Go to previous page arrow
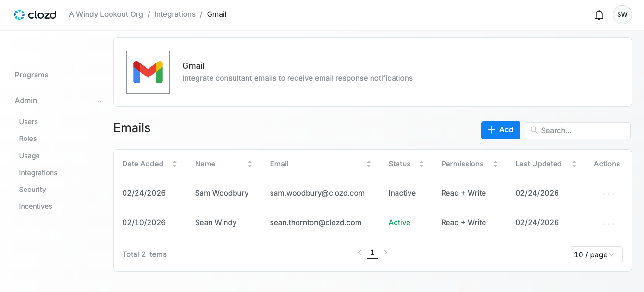 (x=359, y=253)
